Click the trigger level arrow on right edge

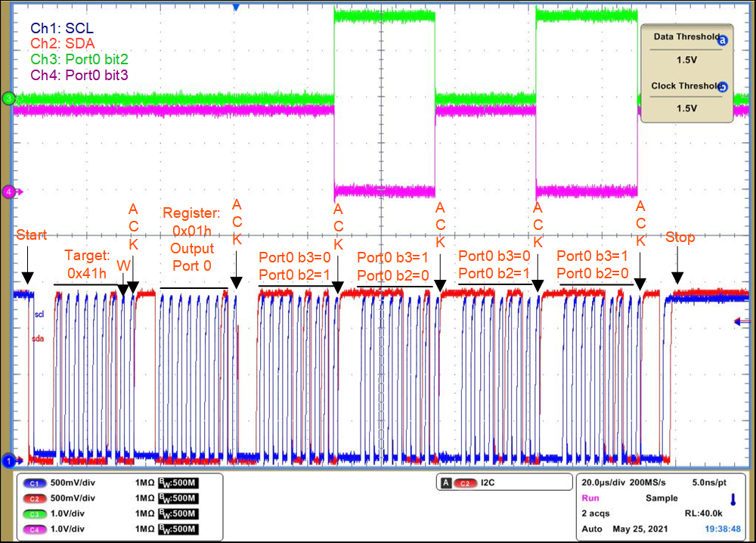(742, 323)
